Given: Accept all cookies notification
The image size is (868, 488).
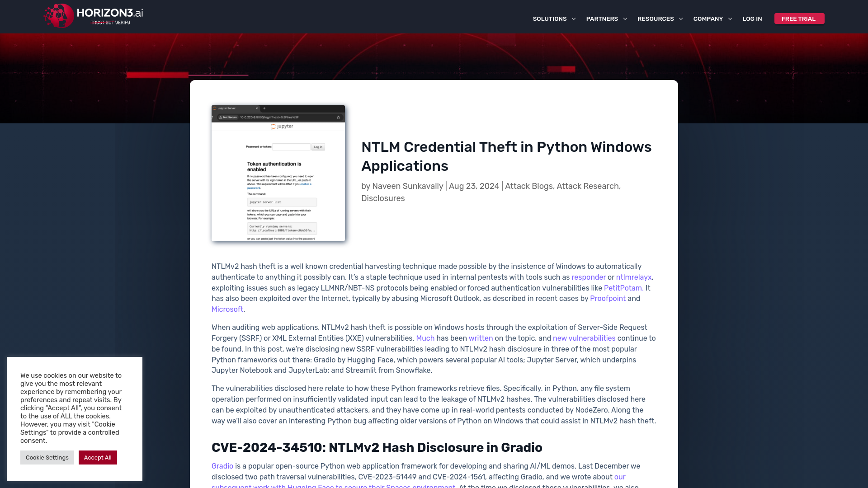Looking at the screenshot, I should point(97,457).
